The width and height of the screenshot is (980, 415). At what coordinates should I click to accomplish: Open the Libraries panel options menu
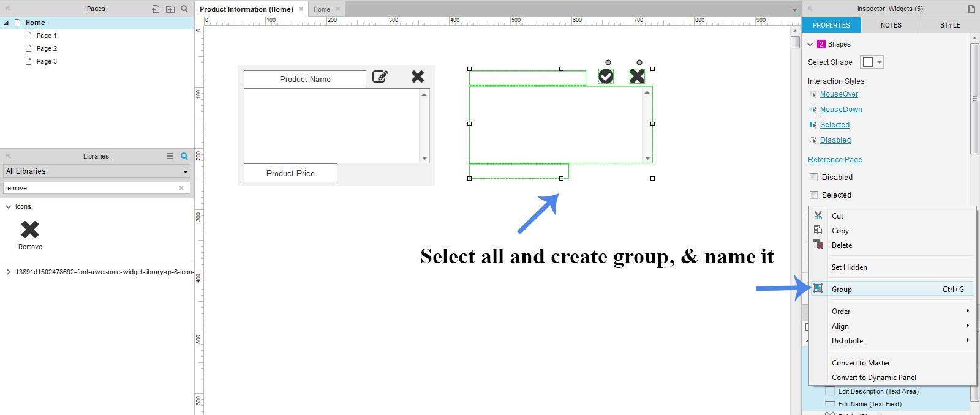(170, 156)
